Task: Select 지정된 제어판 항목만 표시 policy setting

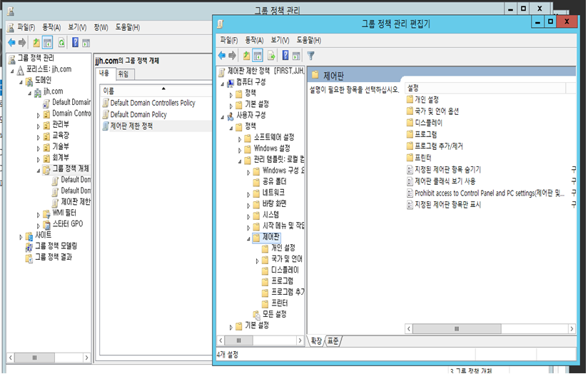Action: pos(444,205)
